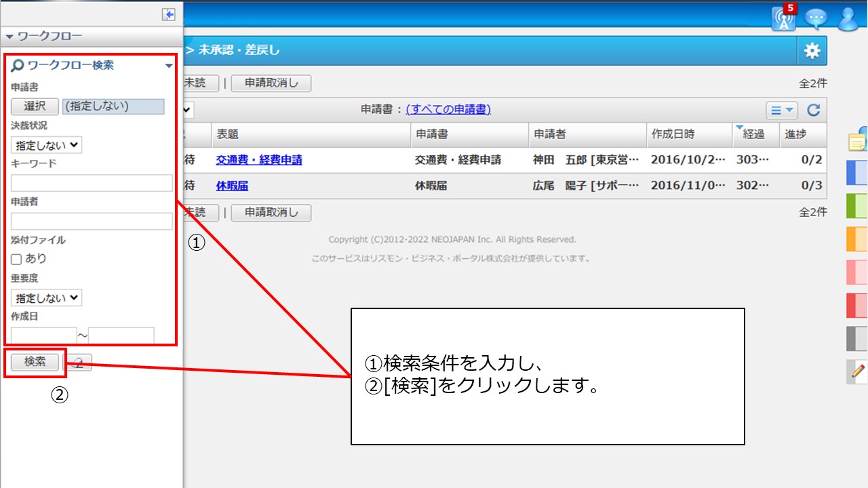Viewport: 868px width, 488px height.
Task: Open the notification tower icon showing badge 5
Action: click(783, 19)
